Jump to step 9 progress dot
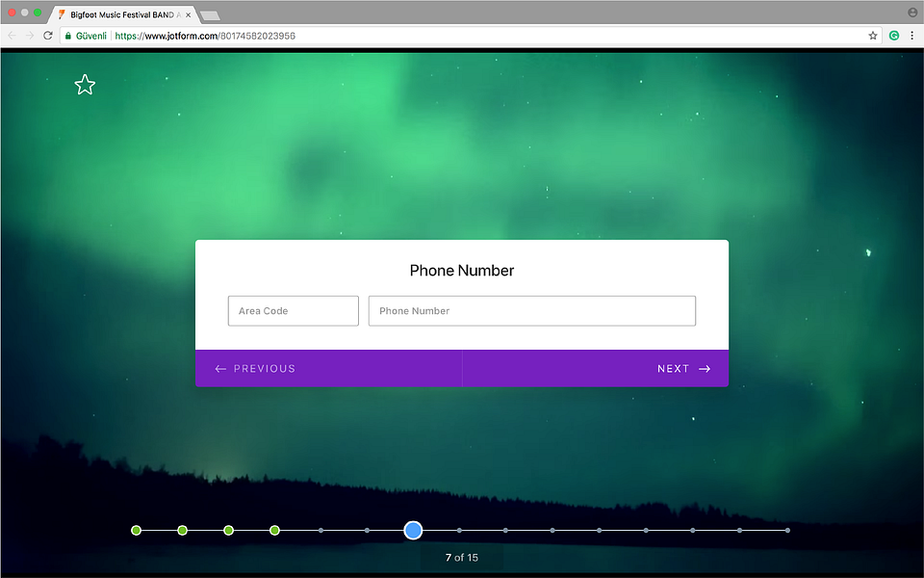Screen dimensions: 924x578 click(505, 530)
